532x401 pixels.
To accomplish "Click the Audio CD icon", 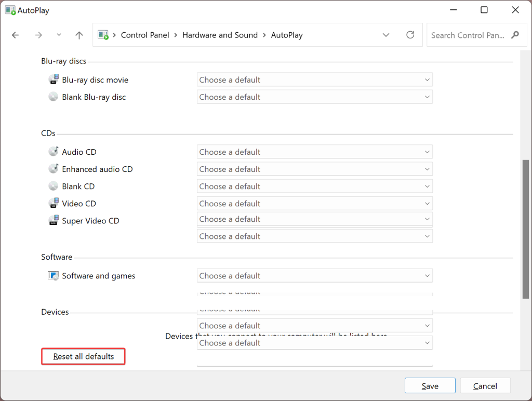I will click(54, 151).
